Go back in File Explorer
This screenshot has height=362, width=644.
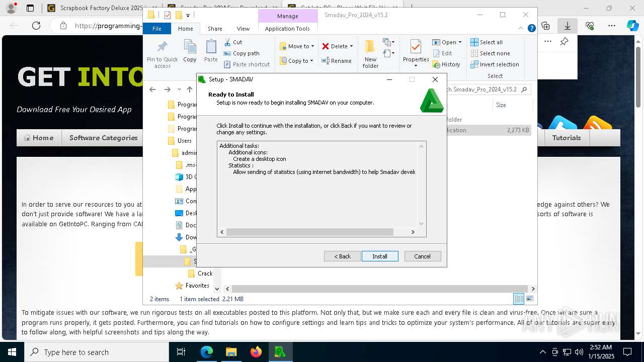pyautogui.click(x=152, y=89)
